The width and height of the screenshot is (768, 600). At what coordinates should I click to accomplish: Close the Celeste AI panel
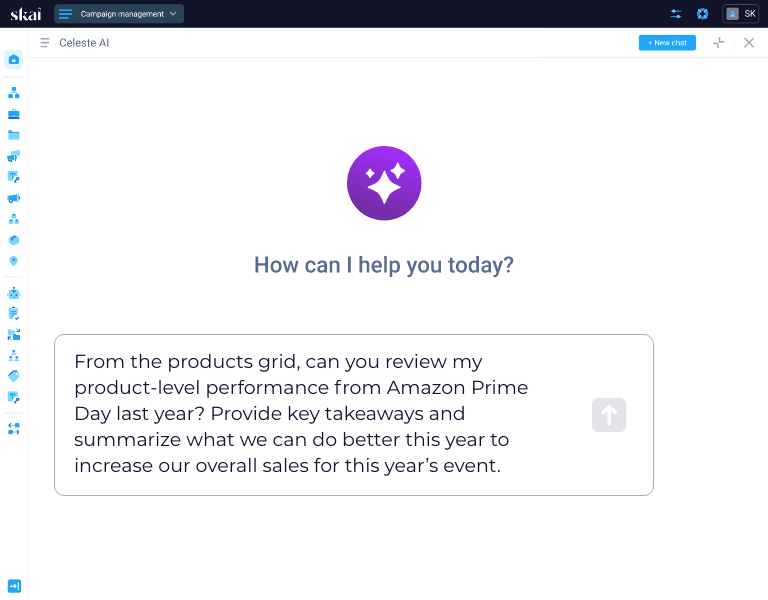tap(749, 43)
